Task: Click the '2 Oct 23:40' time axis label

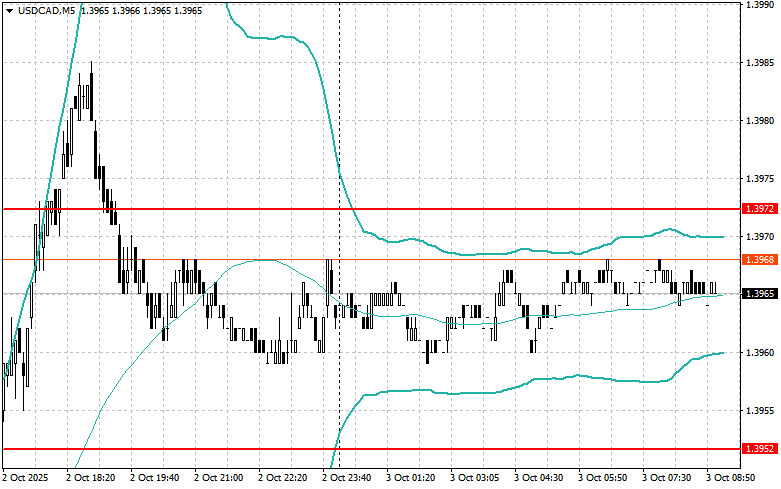Action: [x=346, y=478]
